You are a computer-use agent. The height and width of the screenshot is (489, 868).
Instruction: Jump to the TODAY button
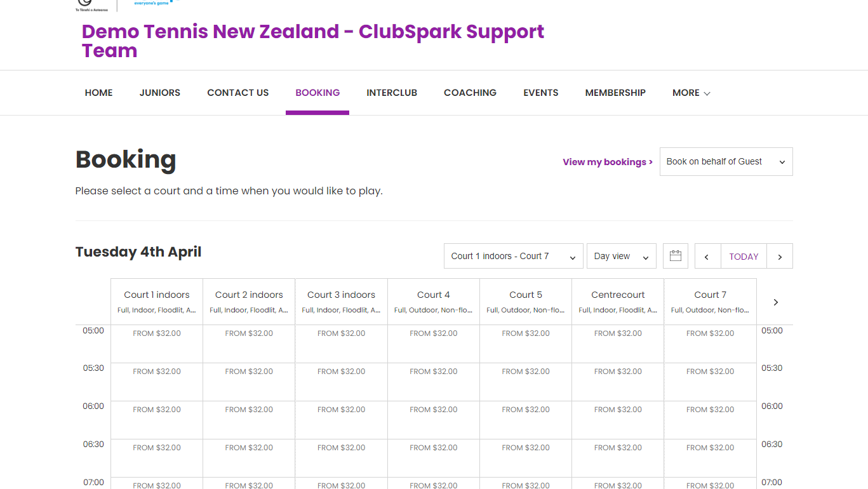pyautogui.click(x=744, y=257)
